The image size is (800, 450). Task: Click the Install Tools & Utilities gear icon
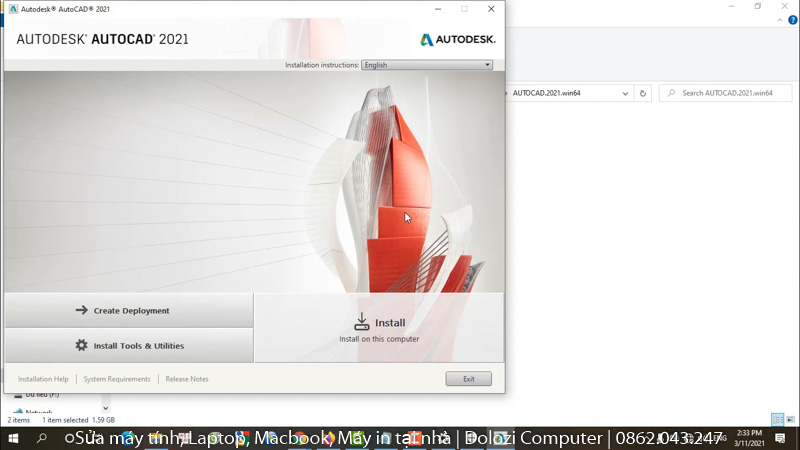(82, 346)
